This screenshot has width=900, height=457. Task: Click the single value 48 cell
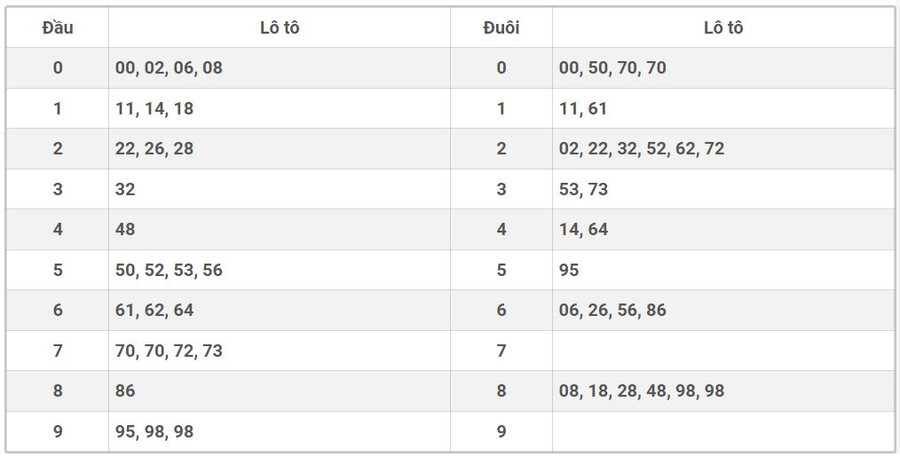click(126, 229)
